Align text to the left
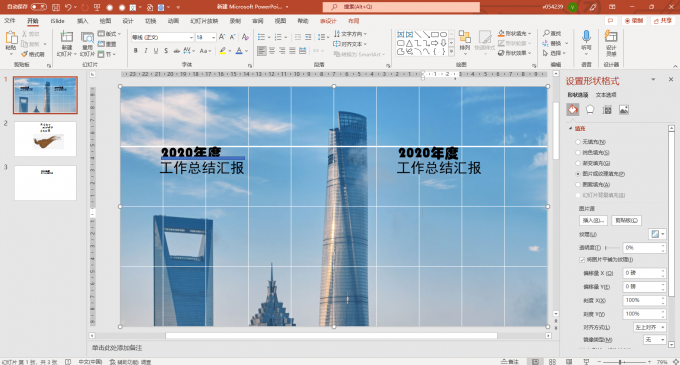This screenshot has width=680, height=365. coord(262,51)
